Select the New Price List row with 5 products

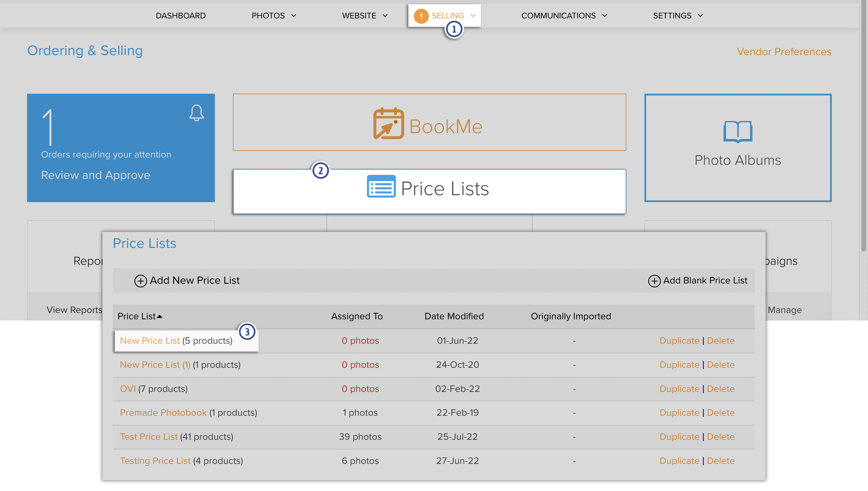click(x=150, y=340)
